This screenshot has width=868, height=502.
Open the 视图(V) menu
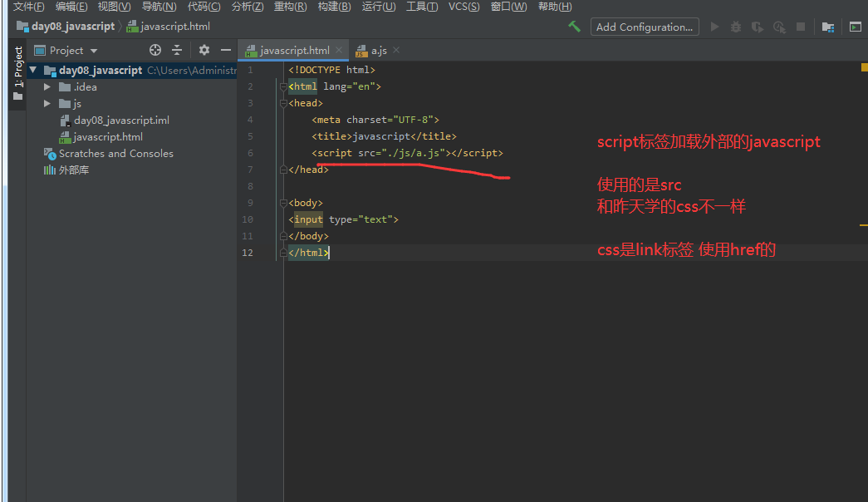(x=114, y=7)
